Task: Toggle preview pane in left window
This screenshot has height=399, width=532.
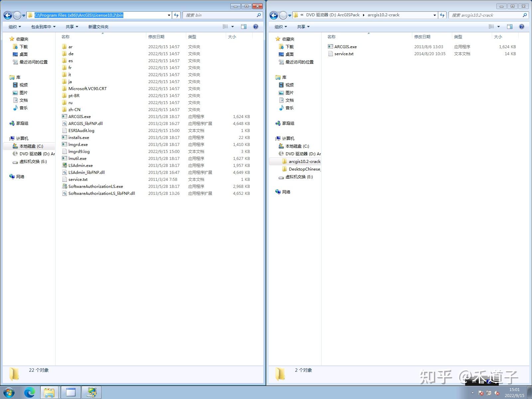Action: [244, 27]
